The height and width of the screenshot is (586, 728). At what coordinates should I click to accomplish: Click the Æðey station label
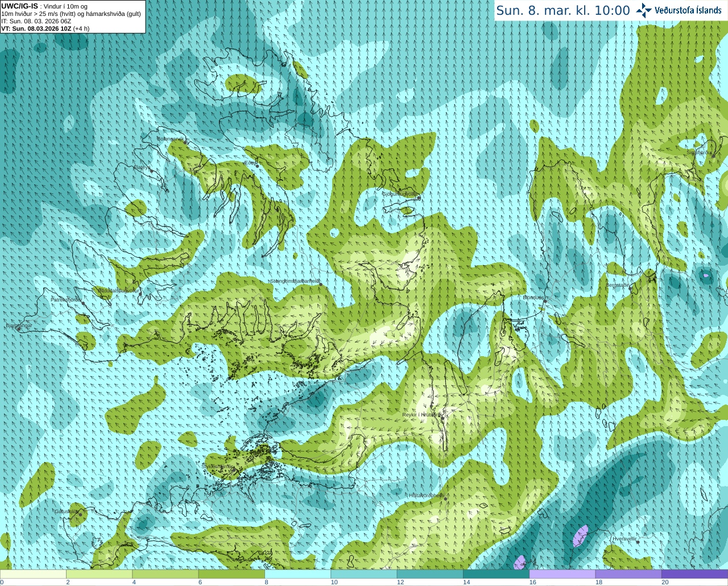pyautogui.click(x=249, y=163)
